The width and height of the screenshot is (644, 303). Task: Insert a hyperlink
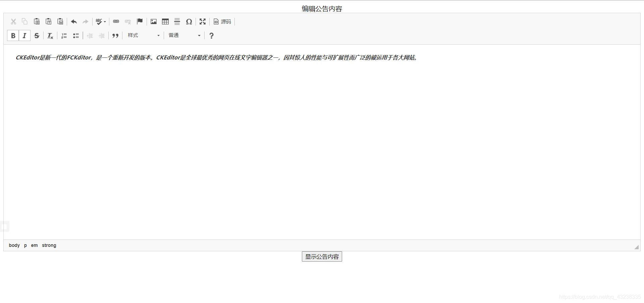click(x=116, y=21)
